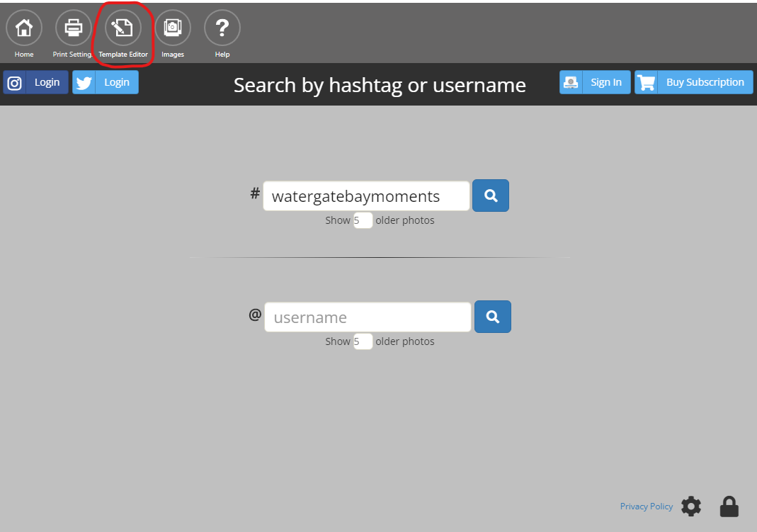Open the Home toolbar icon
The image size is (757, 532).
[23, 28]
